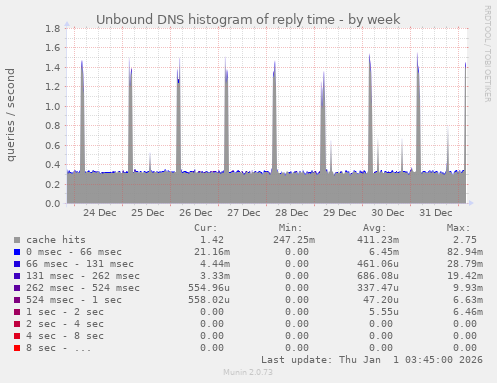Click the 27 Dec x-axis label
Screen dimensions: 497x383
click(x=244, y=213)
